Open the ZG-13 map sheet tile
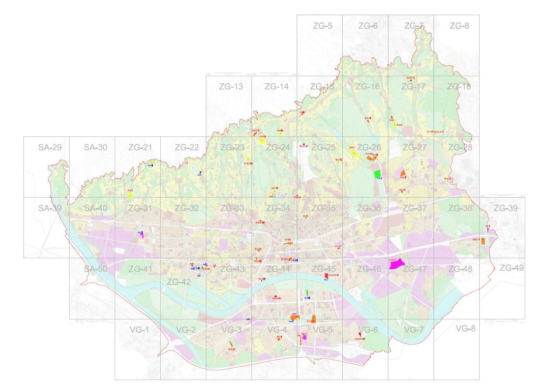This screenshot has width=542, height=392. [x=231, y=87]
